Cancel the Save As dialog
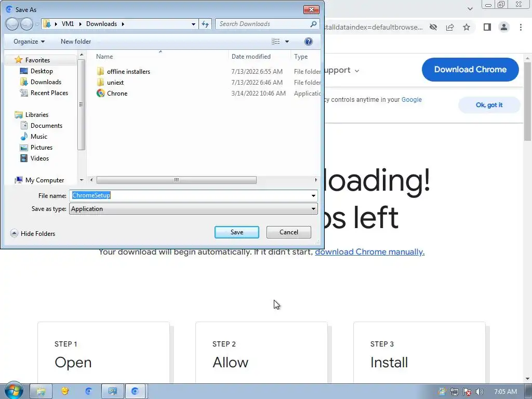This screenshot has width=532, height=399. (288, 232)
